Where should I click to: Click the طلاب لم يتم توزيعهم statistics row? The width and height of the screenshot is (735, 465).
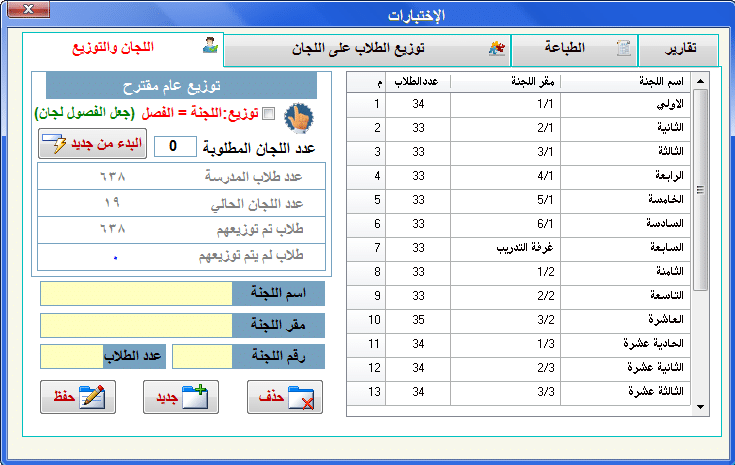pos(181,256)
